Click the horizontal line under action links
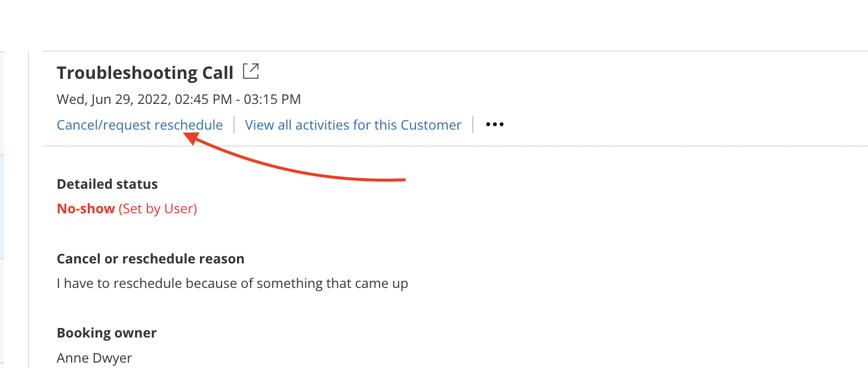Viewport: 868px width, 368px height. point(455,146)
